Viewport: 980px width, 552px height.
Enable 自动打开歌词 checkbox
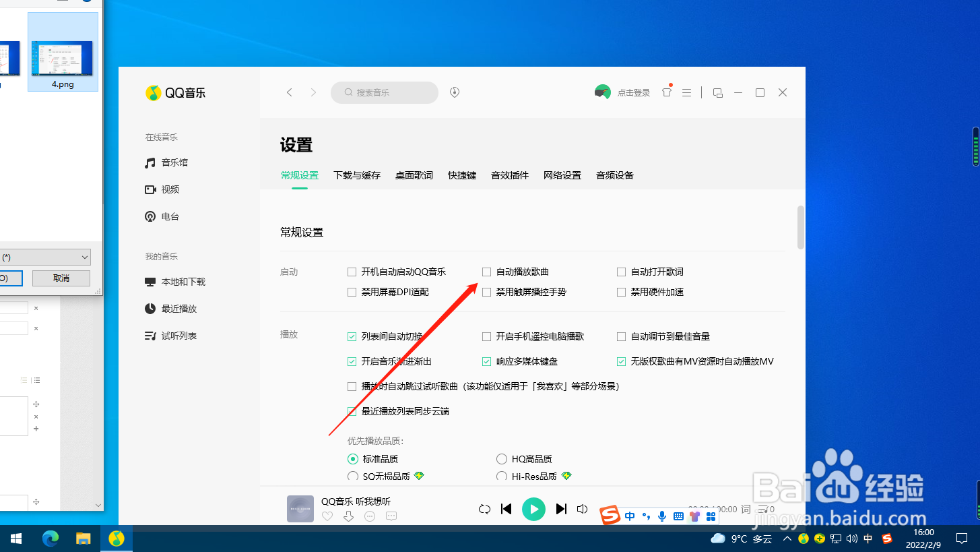[621, 272]
